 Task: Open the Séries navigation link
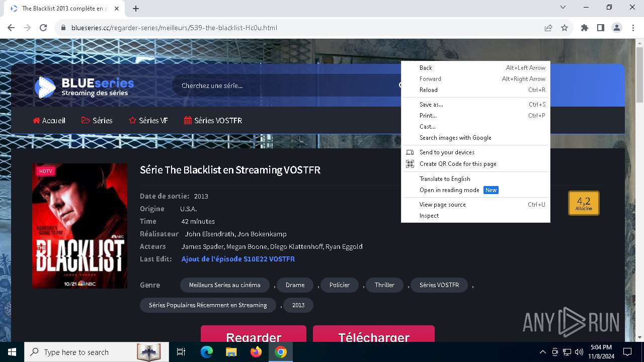[97, 120]
